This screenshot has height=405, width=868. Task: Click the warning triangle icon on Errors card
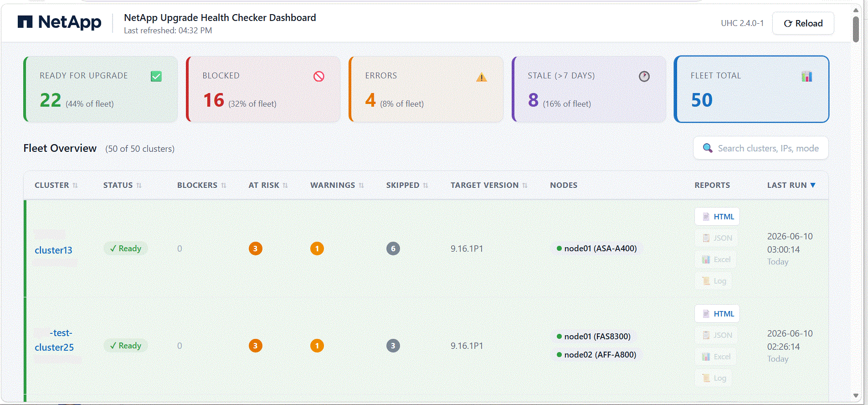pos(482,77)
